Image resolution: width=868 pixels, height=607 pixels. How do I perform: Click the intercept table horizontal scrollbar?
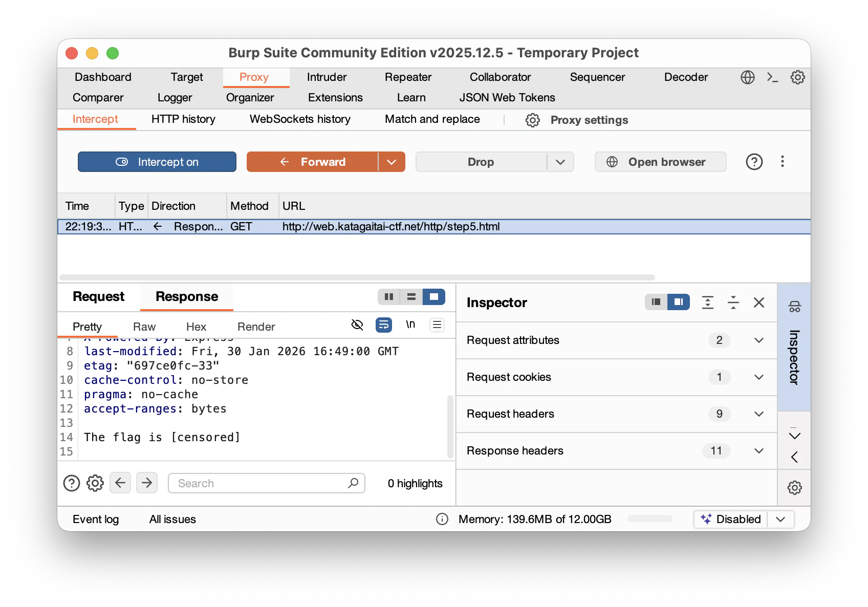357,277
